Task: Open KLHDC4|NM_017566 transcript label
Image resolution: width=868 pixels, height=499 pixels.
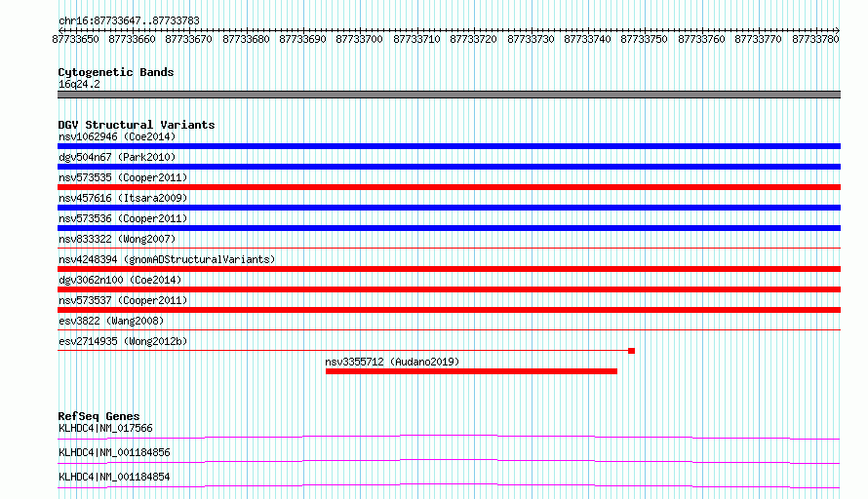Action: (105, 428)
